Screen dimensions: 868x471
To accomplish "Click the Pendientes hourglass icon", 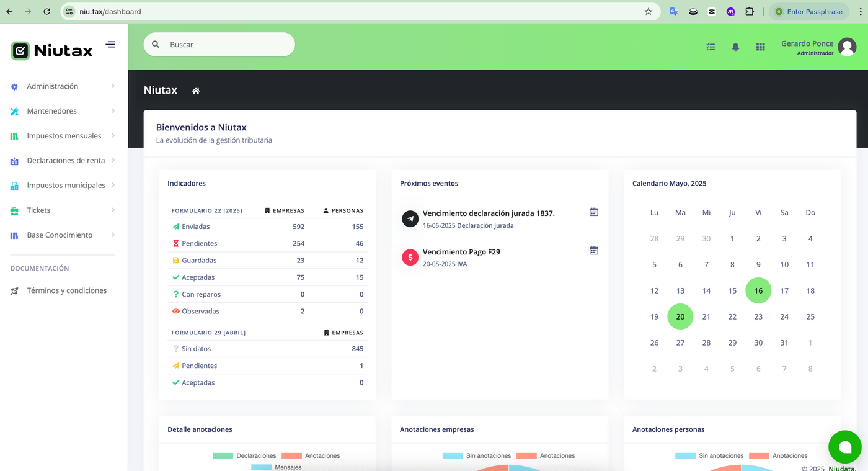I will coord(176,243).
